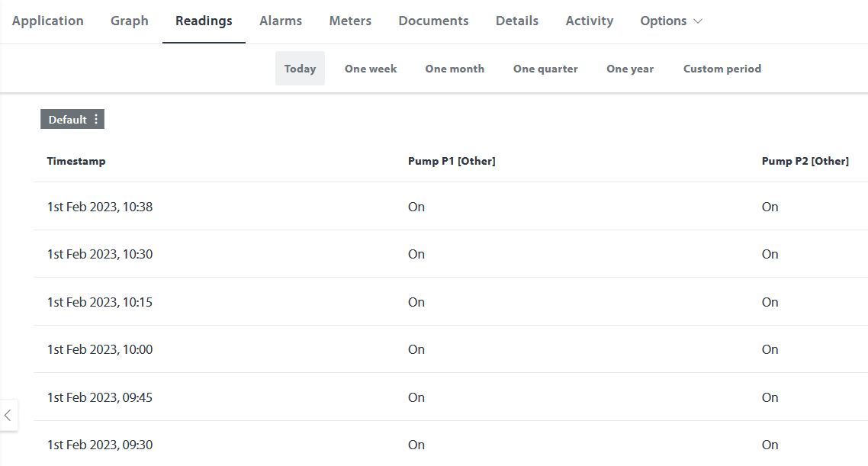Go to the Alarms tab
Screen dimensions: 868x466
point(281,21)
